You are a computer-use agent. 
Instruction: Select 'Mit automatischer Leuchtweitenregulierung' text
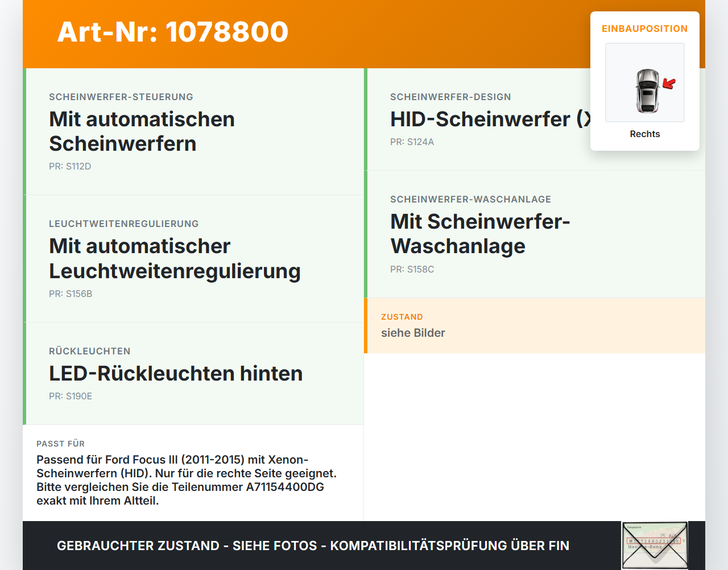coord(175,259)
